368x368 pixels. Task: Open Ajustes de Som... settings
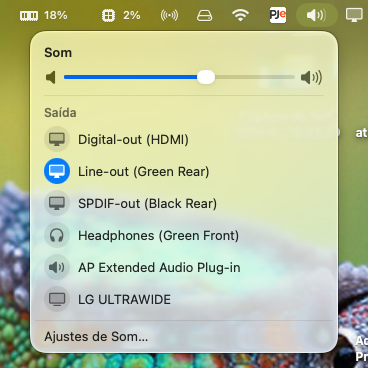[96, 337]
